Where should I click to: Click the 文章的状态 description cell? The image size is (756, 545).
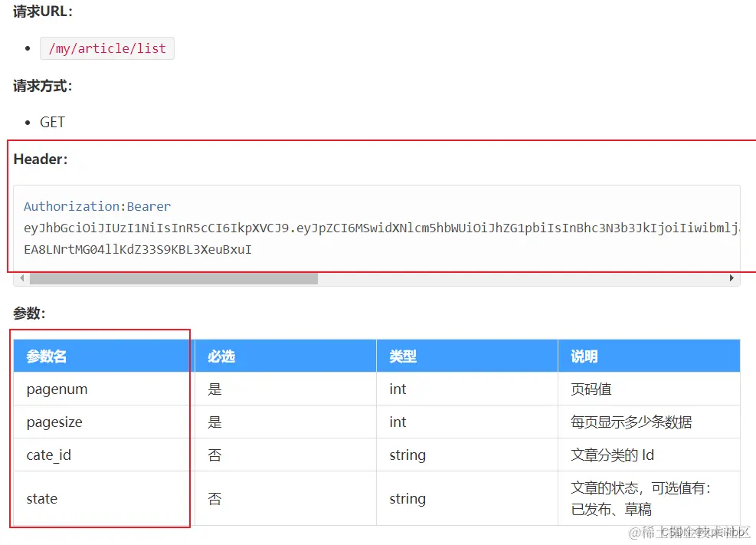tap(649, 499)
